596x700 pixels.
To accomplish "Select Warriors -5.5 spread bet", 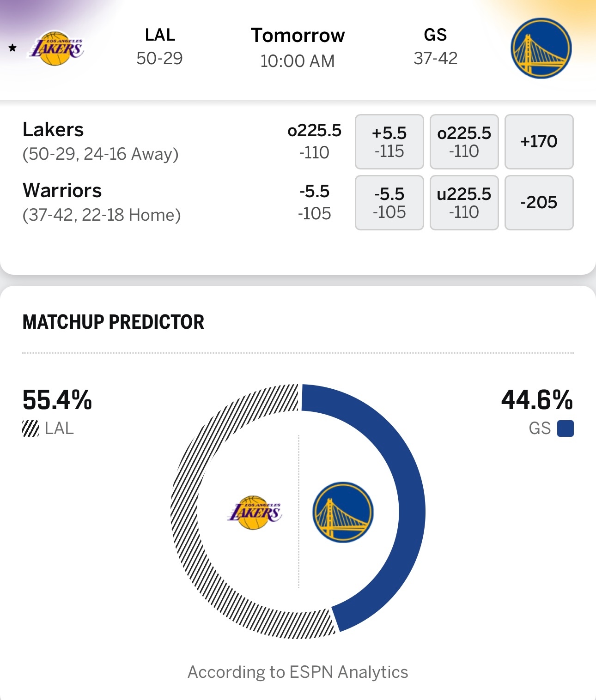I will tap(389, 203).
